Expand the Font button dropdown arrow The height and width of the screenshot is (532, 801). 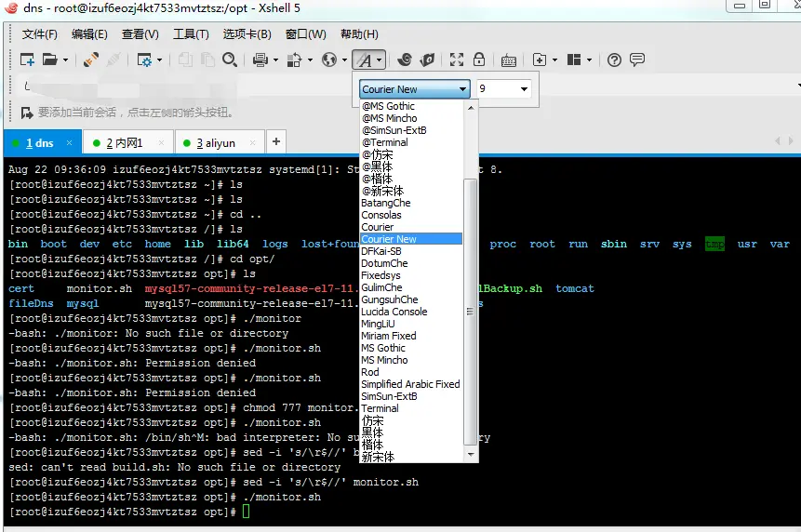380,60
